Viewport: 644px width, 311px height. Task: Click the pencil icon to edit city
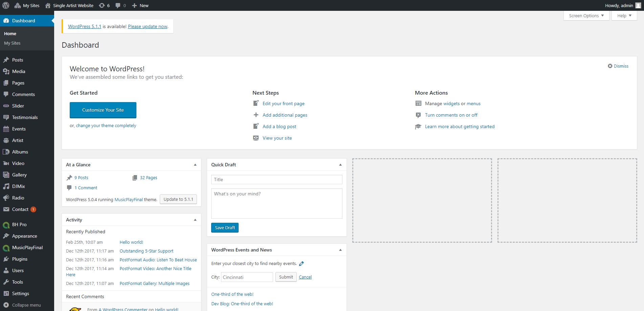pos(302,264)
